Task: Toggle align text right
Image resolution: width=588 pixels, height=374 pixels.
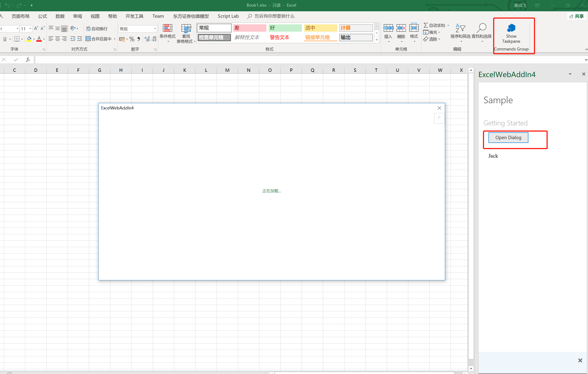Action: click(64, 39)
